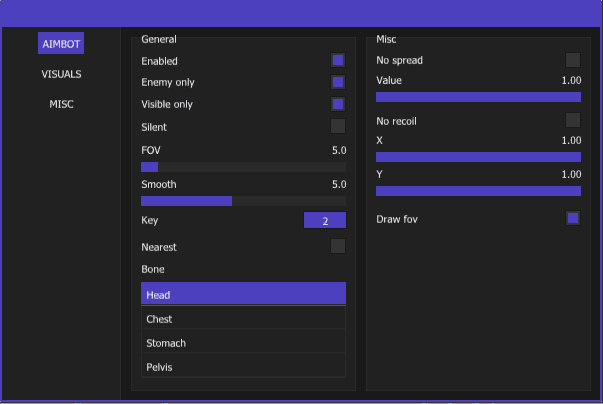Screen dimensions: 603x404
Task: Open the VISUALS tab
Action: pyautogui.click(x=61, y=74)
